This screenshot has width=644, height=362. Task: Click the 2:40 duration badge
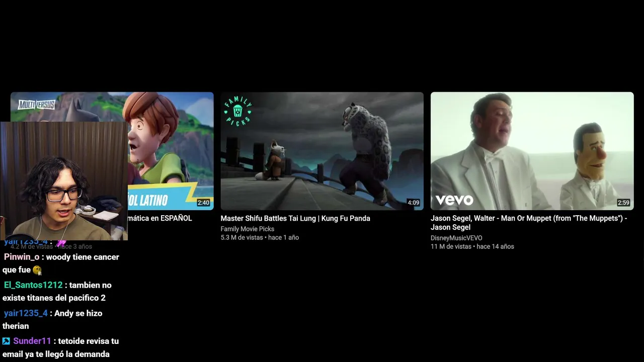(203, 203)
